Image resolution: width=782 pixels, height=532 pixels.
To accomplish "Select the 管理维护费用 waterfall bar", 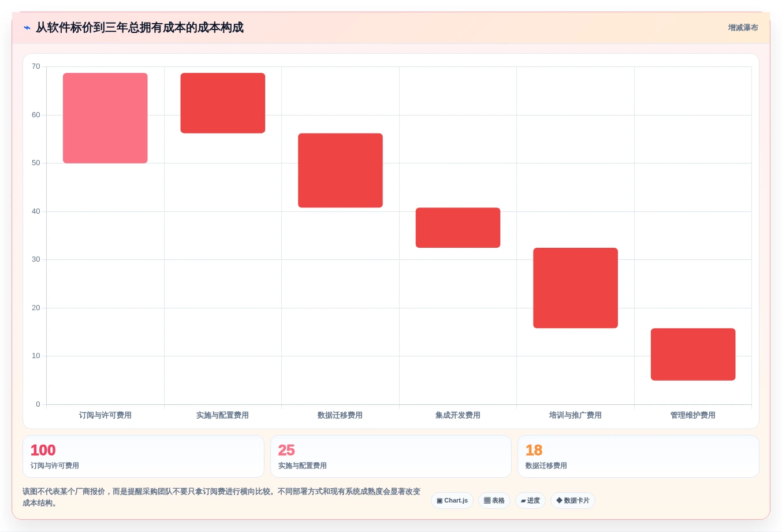I will coord(693,354).
